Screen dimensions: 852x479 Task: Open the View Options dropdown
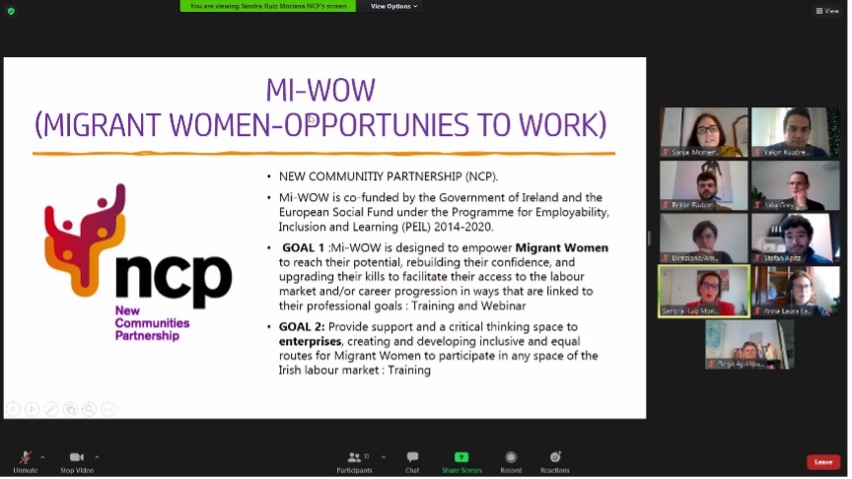[394, 6]
